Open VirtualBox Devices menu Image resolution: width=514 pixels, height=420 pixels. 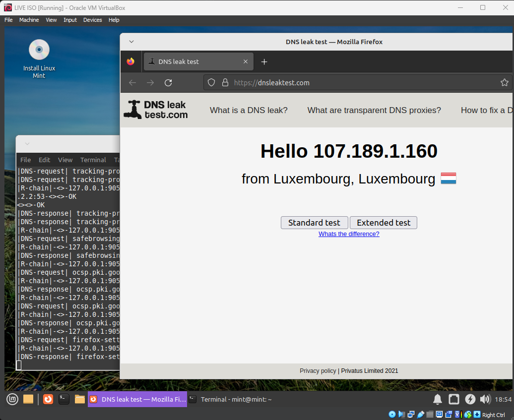coord(92,20)
